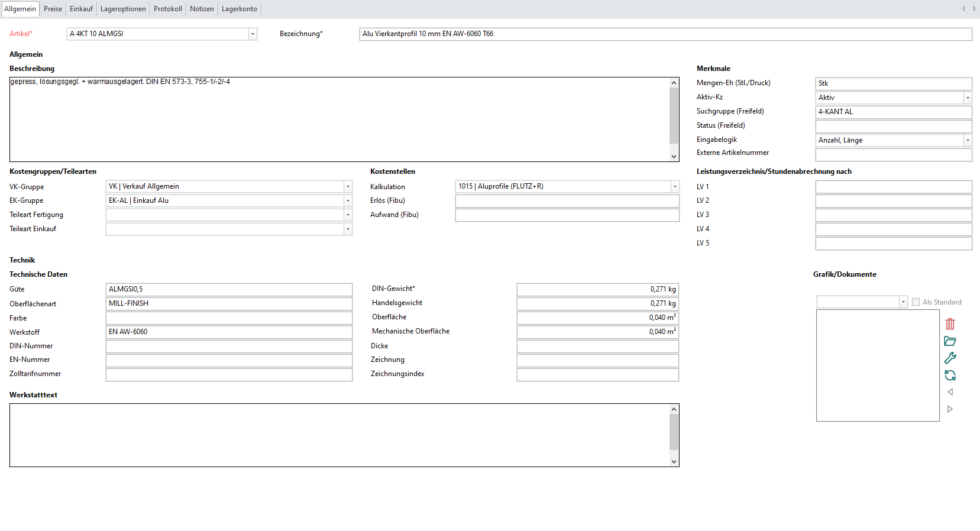Screen dimensions: 980x531
Task: Open a document with the folder icon
Action: click(950, 341)
